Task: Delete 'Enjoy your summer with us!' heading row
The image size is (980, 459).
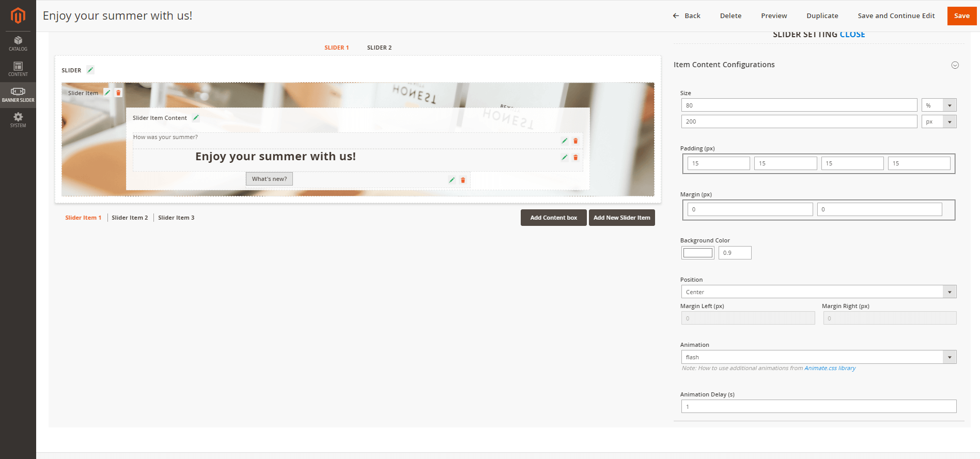Action: [575, 157]
